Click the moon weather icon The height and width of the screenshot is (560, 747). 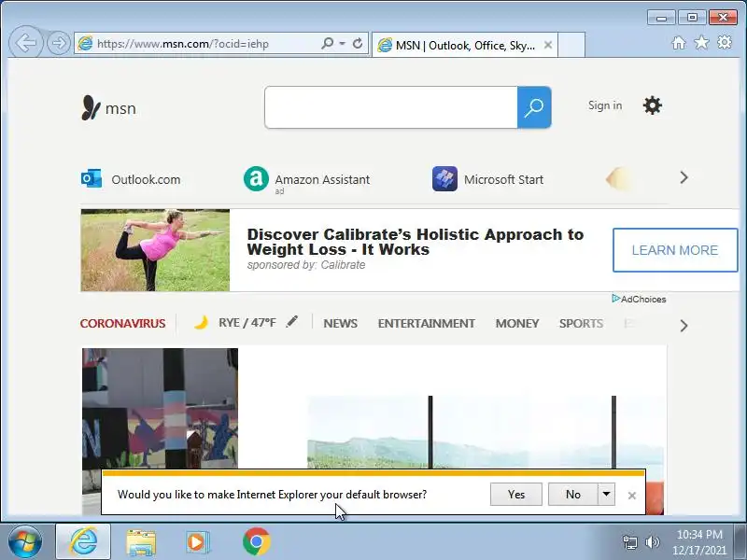[201, 322]
